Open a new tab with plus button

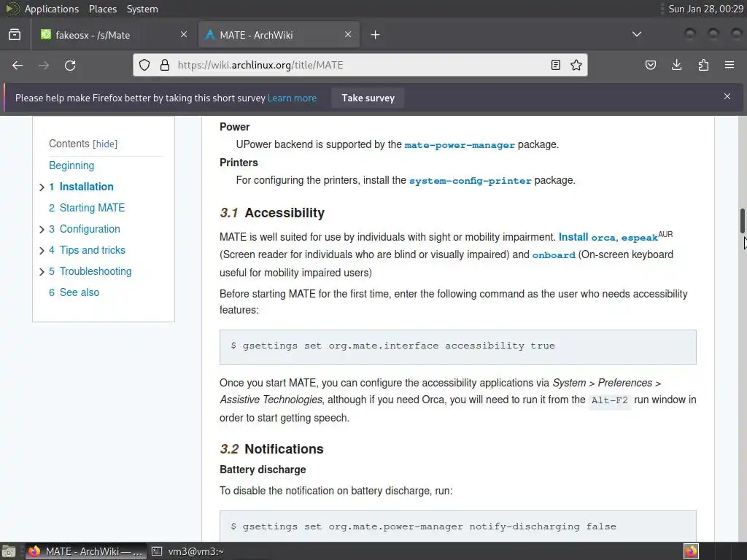(x=376, y=35)
